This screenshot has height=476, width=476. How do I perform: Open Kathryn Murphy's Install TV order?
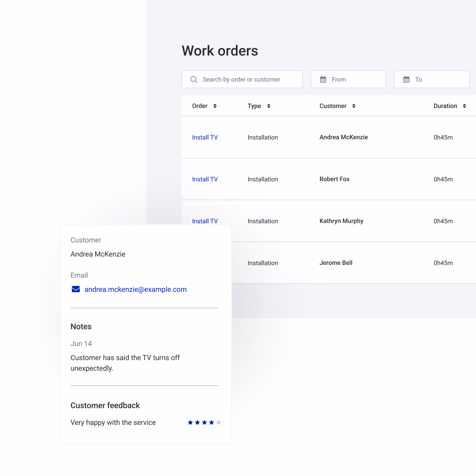(205, 221)
